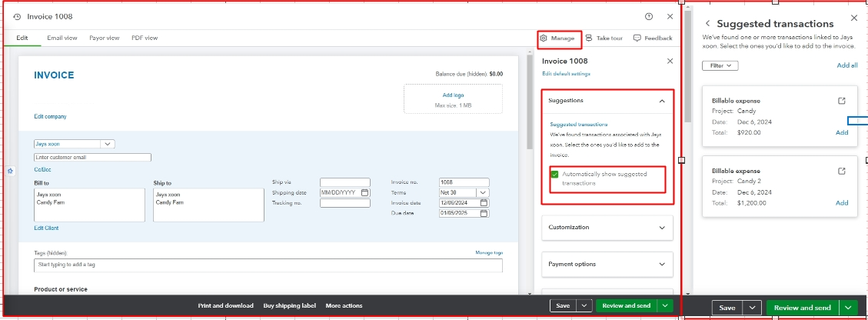Screen dimensions: 868x320
Task: Open calendar for Invoice date
Action: [x=484, y=203]
